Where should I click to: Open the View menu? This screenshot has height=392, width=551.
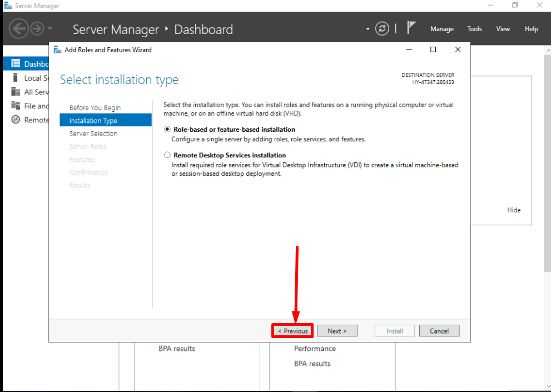pyautogui.click(x=503, y=29)
